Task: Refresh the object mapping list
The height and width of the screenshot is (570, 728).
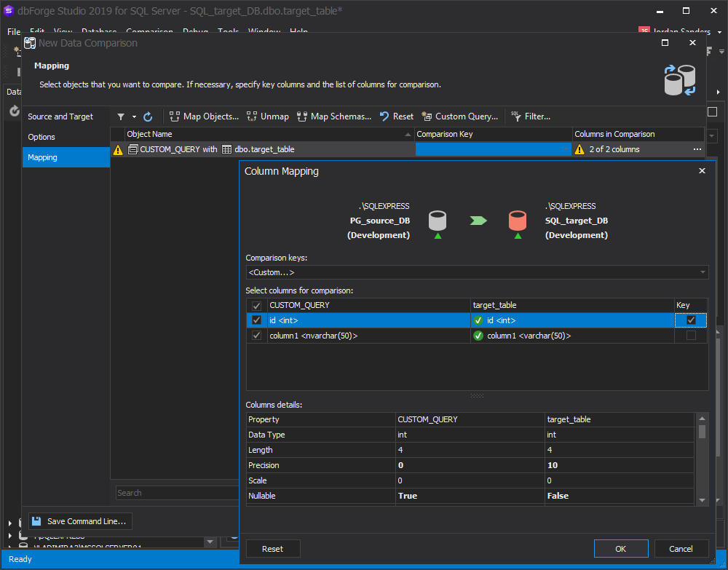Action: [148, 116]
